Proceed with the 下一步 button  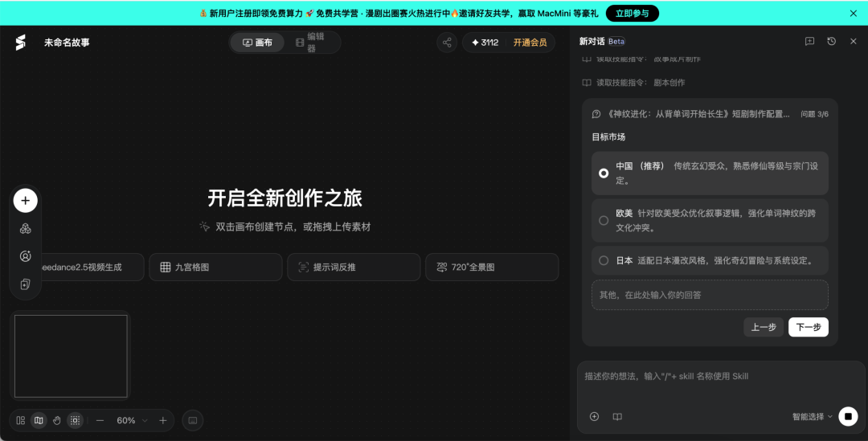pyautogui.click(x=809, y=327)
